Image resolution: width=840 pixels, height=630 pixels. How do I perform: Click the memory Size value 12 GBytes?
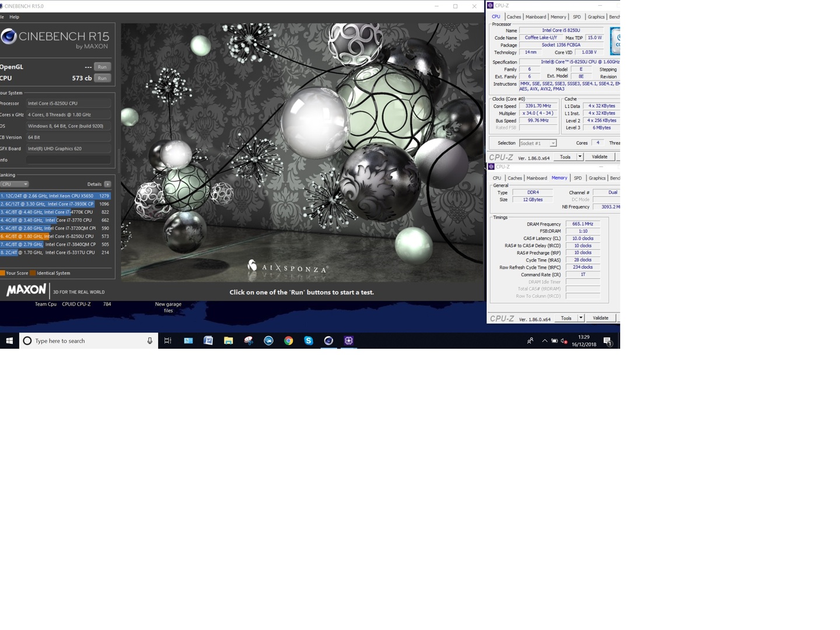533,199
